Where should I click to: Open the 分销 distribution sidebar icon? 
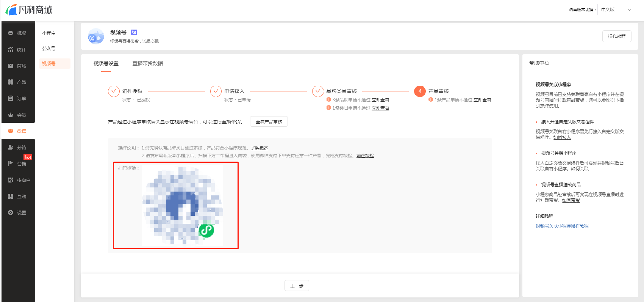pyautogui.click(x=11, y=147)
